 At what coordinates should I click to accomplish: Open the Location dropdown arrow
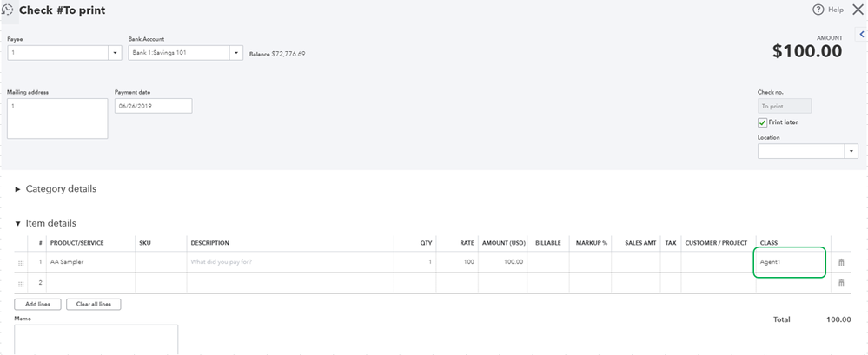click(x=851, y=151)
